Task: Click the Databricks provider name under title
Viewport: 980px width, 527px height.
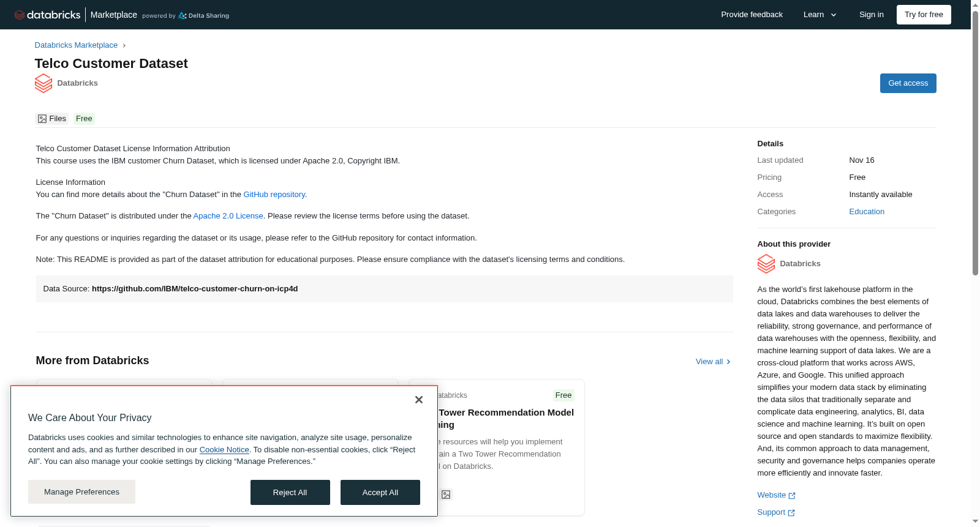Action: click(x=78, y=83)
